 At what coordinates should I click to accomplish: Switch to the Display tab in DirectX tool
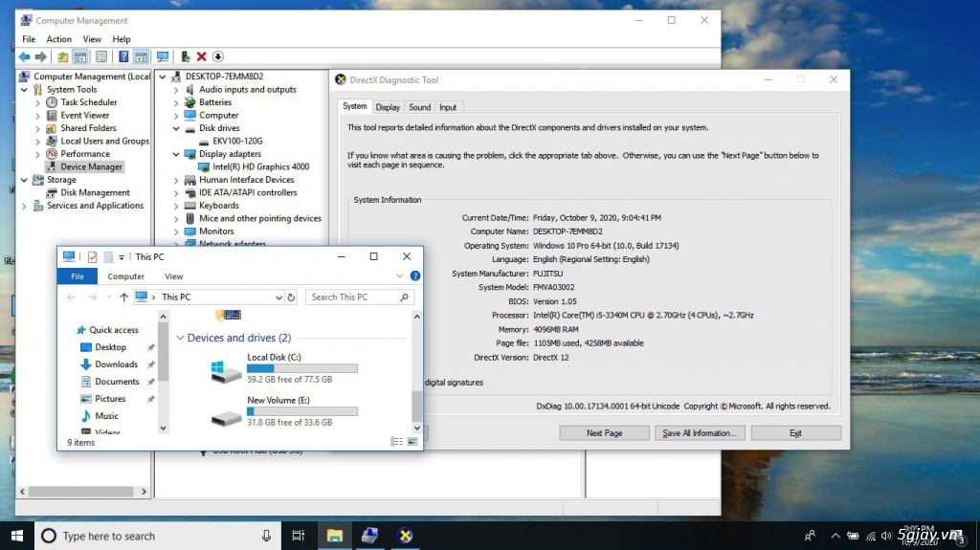click(x=388, y=107)
